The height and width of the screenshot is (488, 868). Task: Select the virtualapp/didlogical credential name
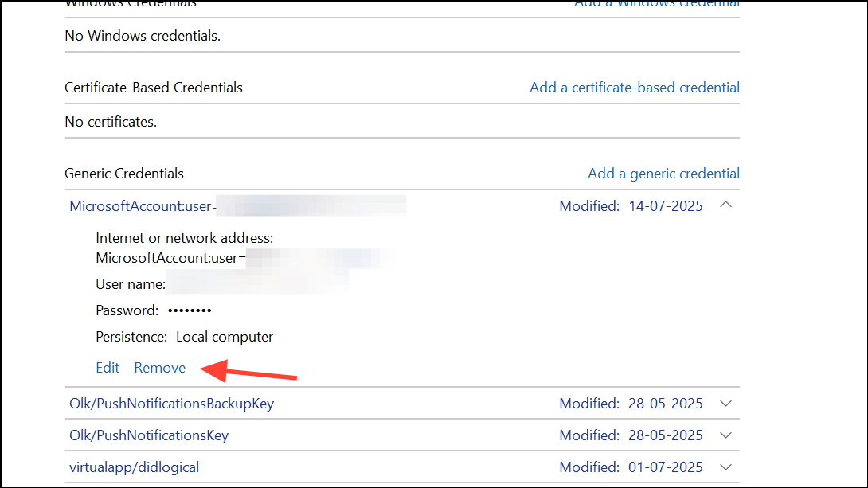pos(134,467)
